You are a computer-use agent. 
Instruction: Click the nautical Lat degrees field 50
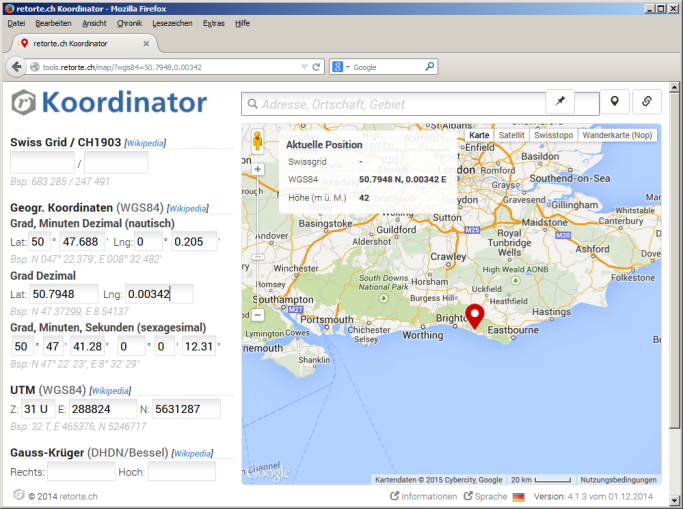point(40,241)
